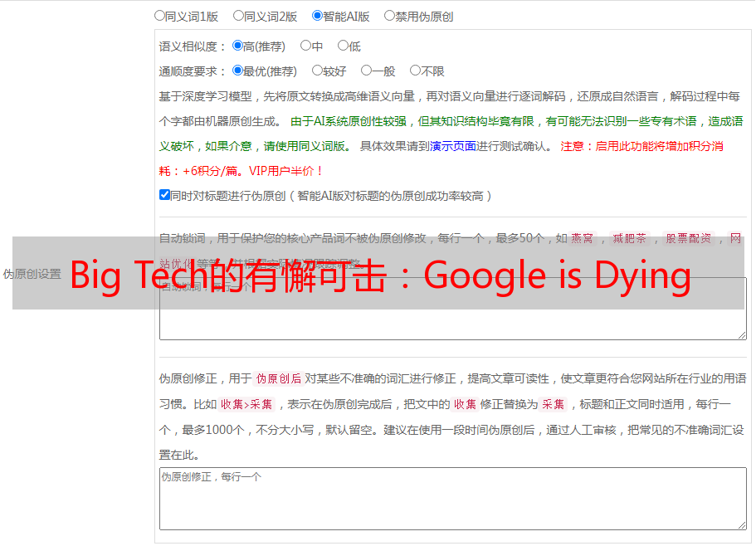Choose the 智能AI版 radio button
This screenshot has height=546, width=756.
pos(318,15)
